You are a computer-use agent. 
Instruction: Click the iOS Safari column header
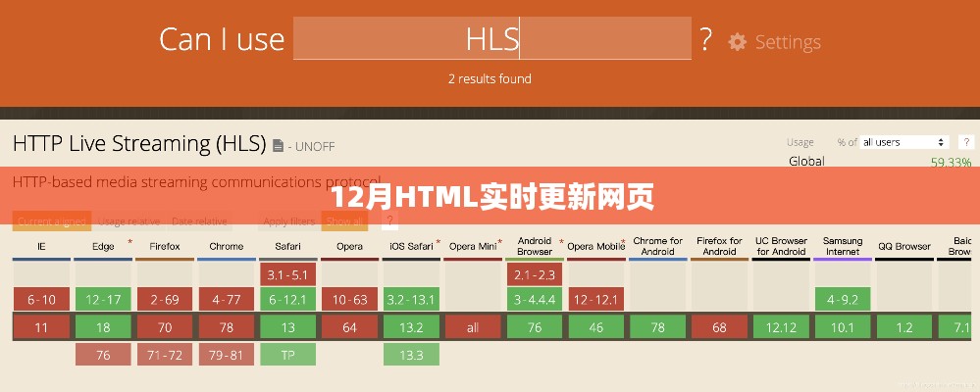pyautogui.click(x=411, y=247)
